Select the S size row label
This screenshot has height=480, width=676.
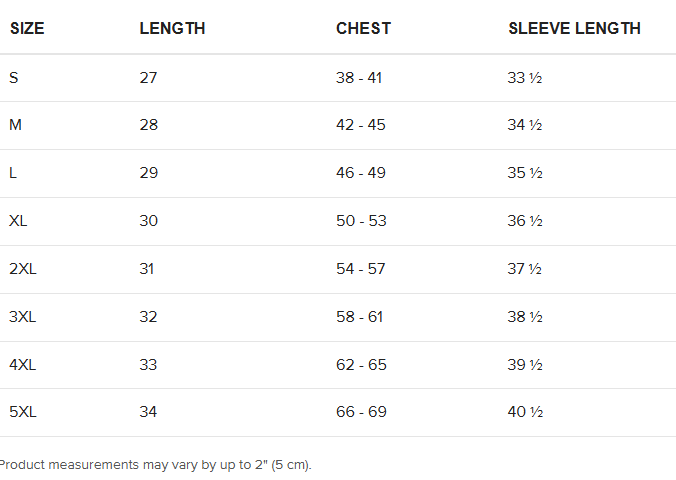(x=14, y=78)
